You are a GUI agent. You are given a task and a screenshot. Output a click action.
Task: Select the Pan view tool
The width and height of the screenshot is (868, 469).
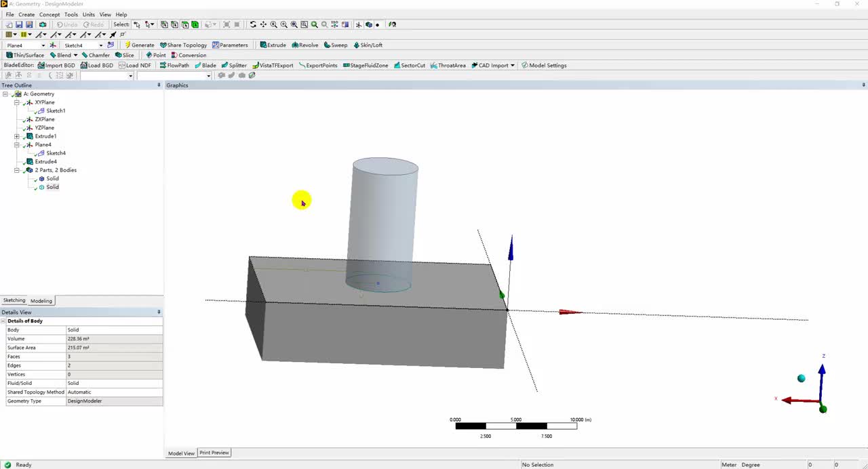pyautogui.click(x=263, y=24)
